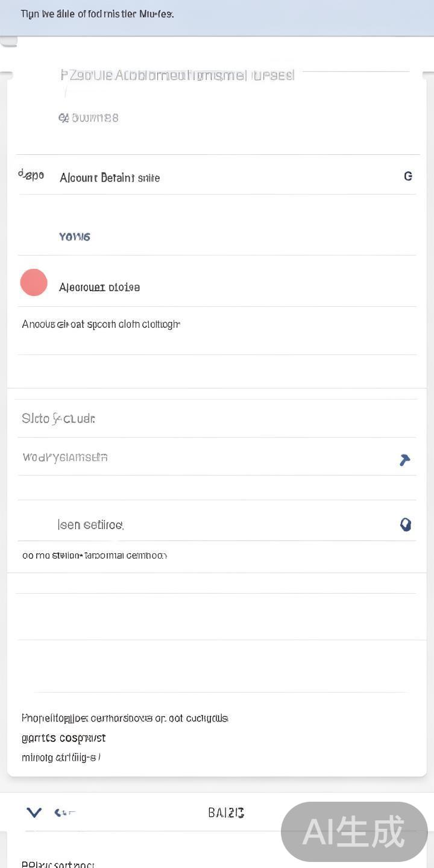Click the blue hammer icon
434x868 pixels.
click(404, 460)
